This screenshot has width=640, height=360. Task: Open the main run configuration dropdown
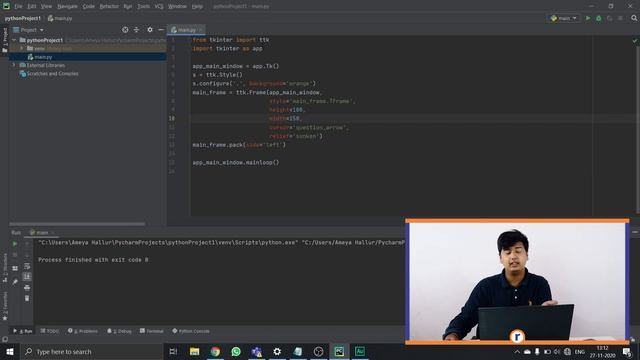[564, 18]
